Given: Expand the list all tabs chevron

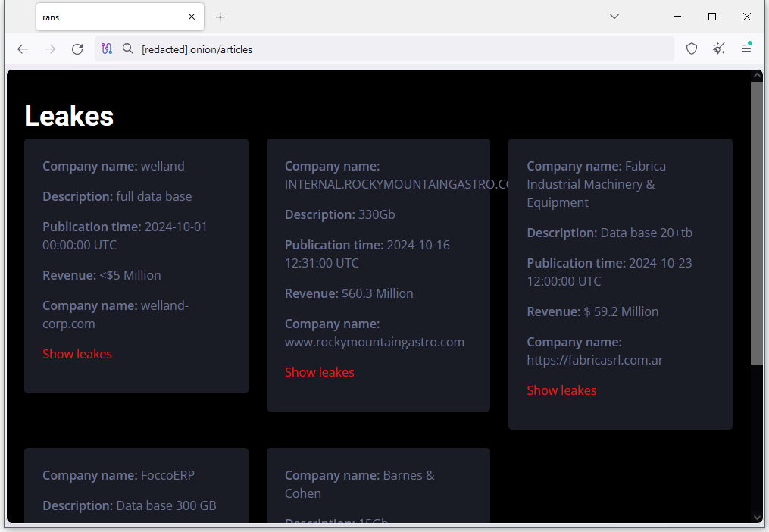Looking at the screenshot, I should point(614,17).
